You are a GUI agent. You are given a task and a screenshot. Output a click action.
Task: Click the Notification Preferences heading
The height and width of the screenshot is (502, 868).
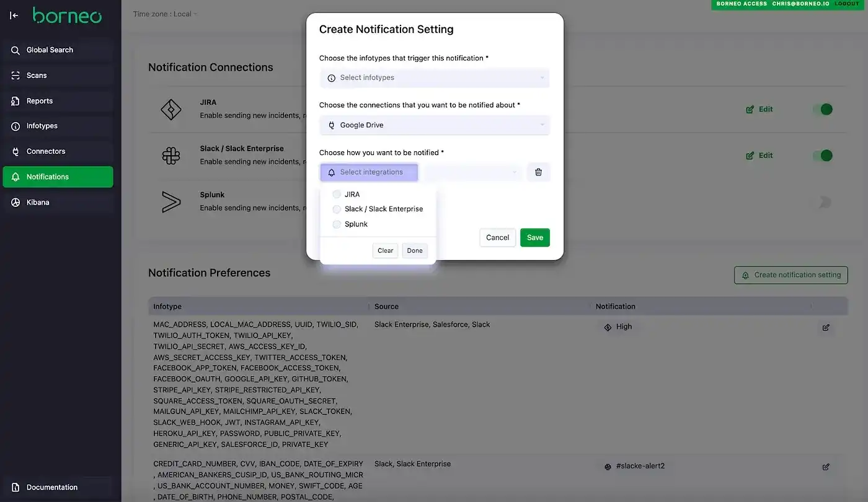[x=209, y=273]
